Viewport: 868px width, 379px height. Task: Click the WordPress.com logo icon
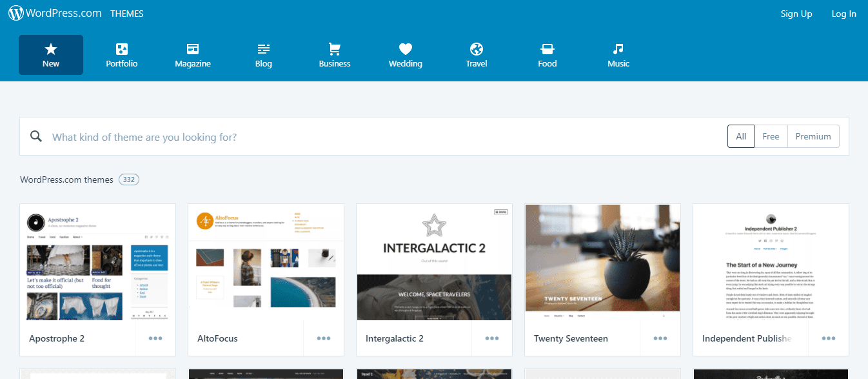tap(16, 13)
